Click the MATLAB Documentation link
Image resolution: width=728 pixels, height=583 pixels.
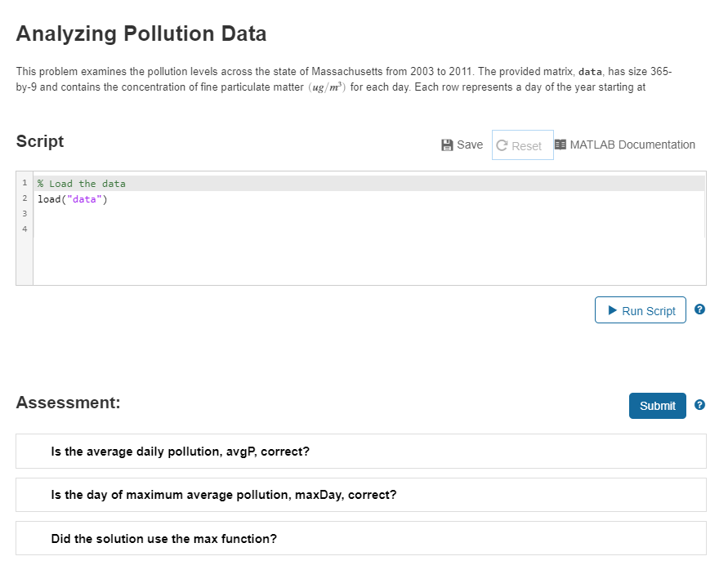(x=632, y=145)
